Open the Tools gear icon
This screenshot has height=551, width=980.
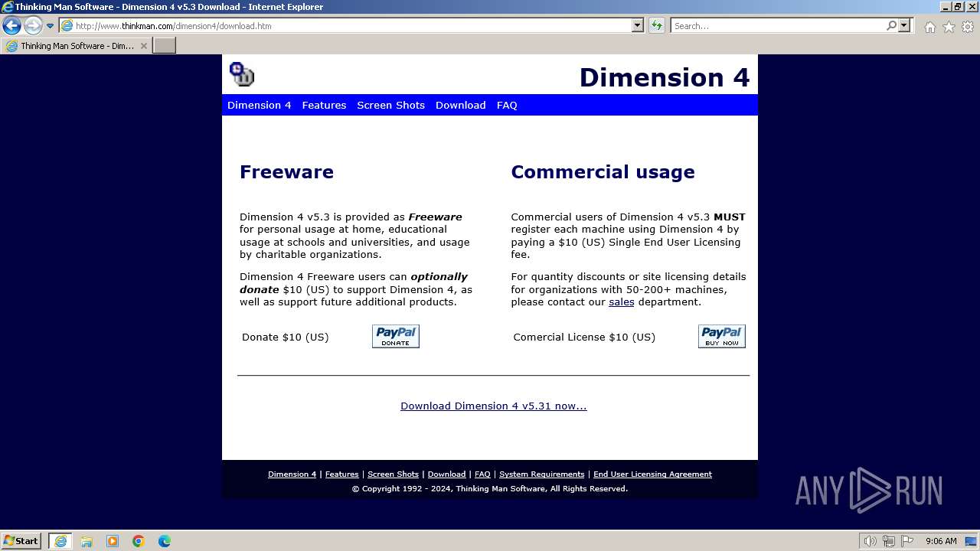[x=968, y=27]
